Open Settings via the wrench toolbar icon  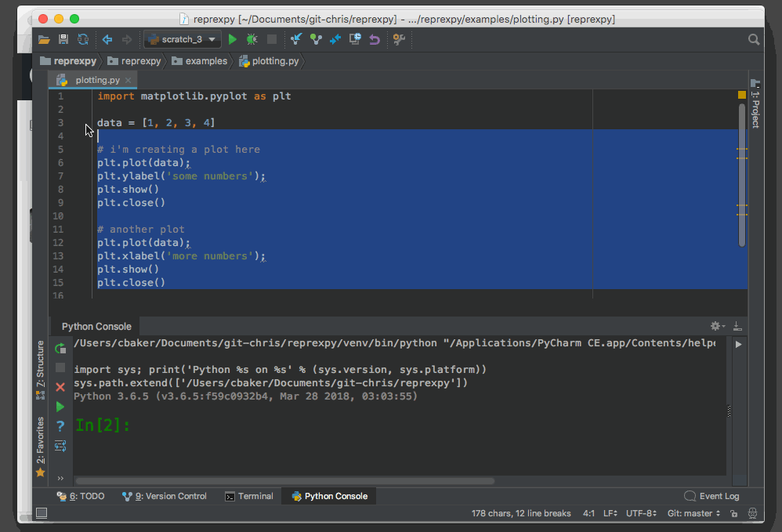pos(399,39)
